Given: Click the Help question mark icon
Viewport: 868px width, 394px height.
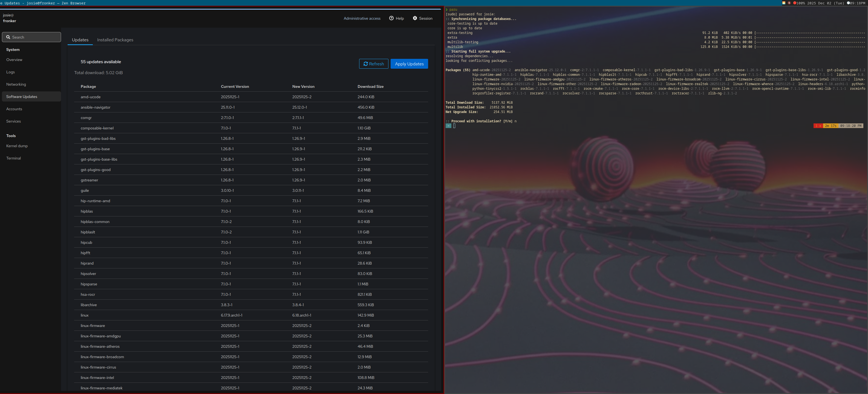Looking at the screenshot, I should tap(391, 18).
